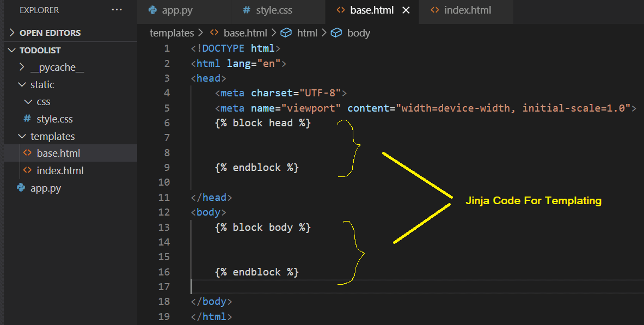Viewport: 644px width, 325px height.
Task: Select index.html in the templates folder
Action: (x=60, y=170)
